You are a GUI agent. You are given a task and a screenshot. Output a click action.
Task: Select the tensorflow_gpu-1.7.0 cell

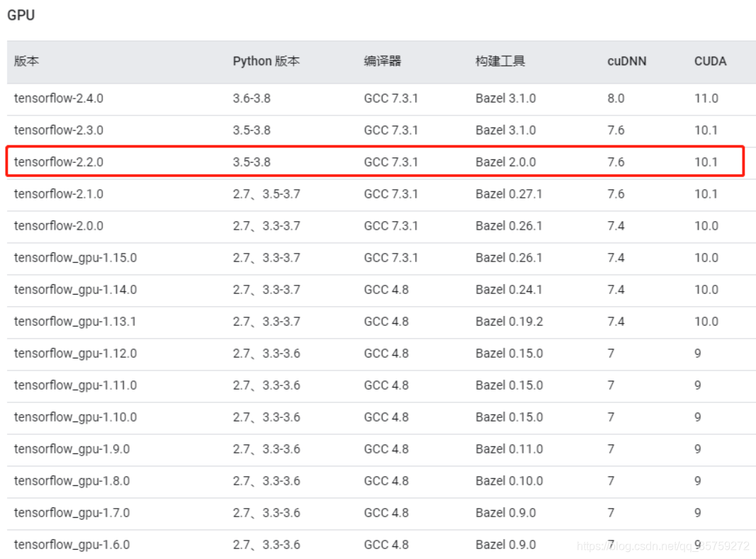[72, 513]
